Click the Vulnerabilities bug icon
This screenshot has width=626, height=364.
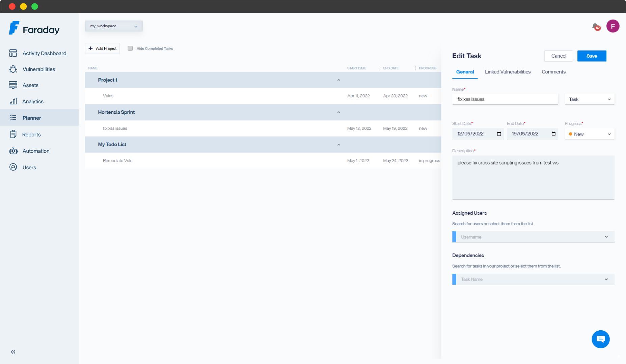tap(13, 69)
